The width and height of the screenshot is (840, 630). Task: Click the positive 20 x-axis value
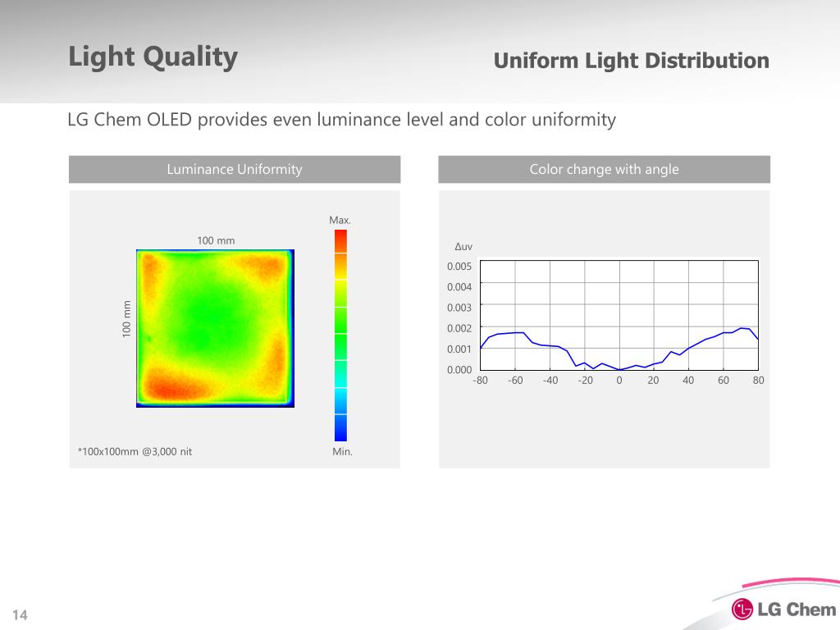(x=653, y=381)
